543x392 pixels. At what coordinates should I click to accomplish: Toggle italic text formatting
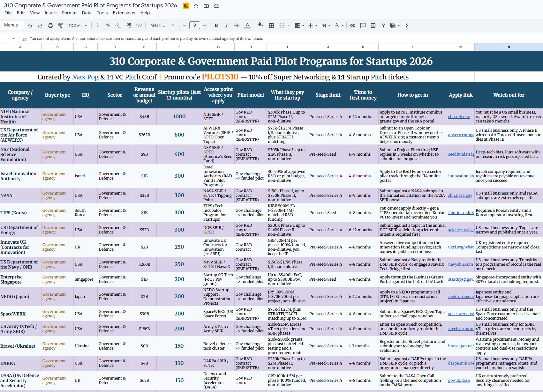coord(227,26)
